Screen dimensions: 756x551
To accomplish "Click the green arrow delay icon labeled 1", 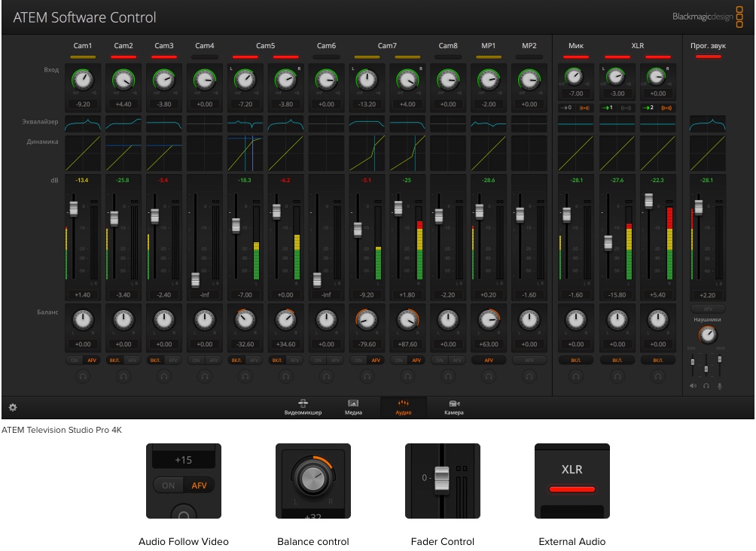I will point(608,108).
